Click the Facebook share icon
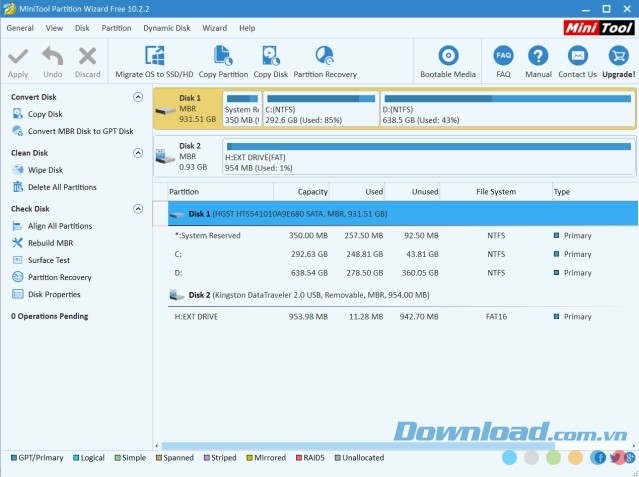 (x=598, y=457)
